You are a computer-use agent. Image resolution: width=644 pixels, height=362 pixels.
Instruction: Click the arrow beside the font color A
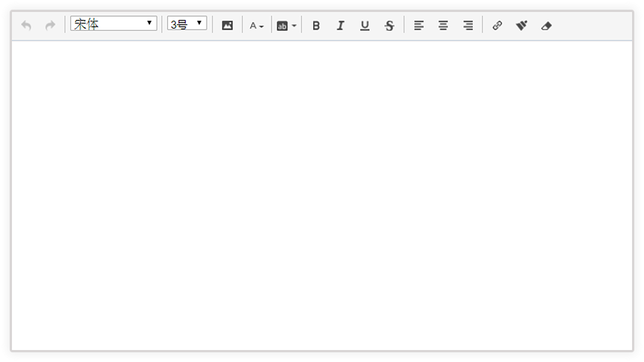pyautogui.click(x=262, y=27)
